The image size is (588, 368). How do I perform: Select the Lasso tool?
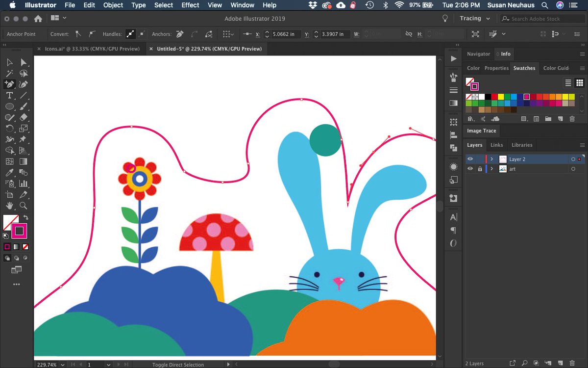(x=23, y=74)
